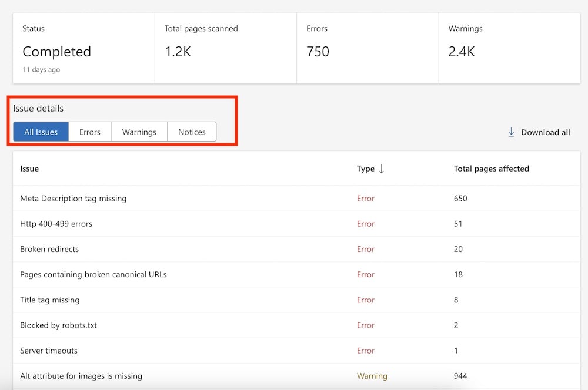Click Total pages affected column header
Viewport: 588px width, 390px height.
[491, 169]
